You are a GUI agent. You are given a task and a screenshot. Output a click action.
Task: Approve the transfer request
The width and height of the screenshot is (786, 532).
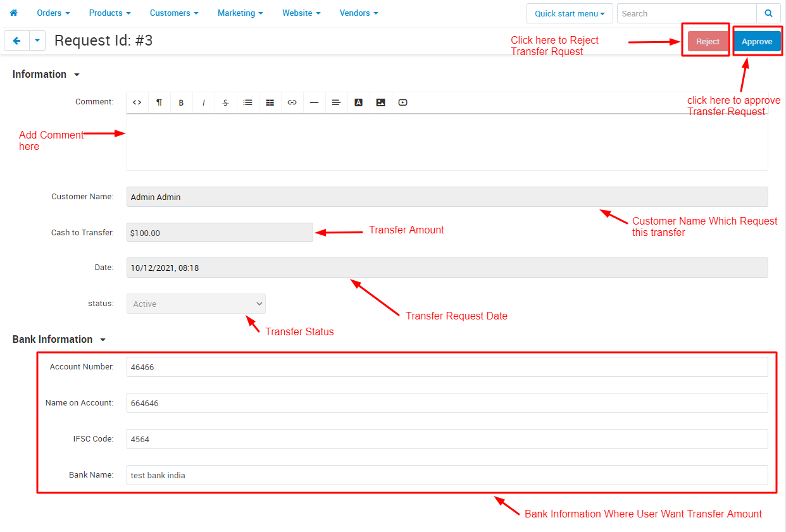pos(757,41)
